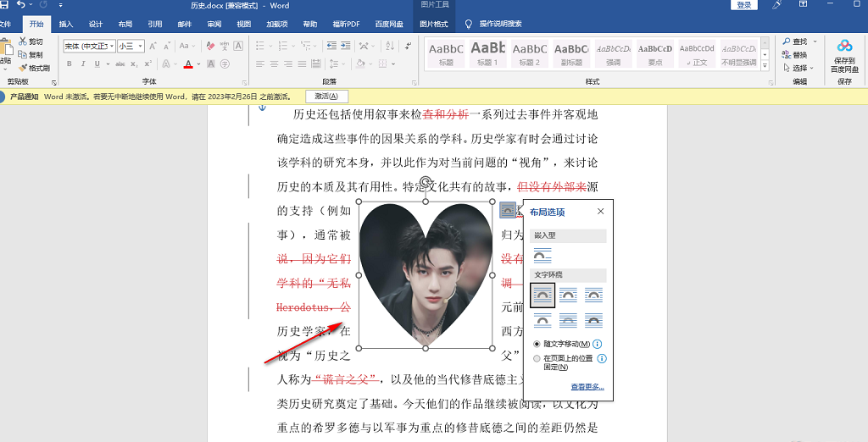Open borders dropdown arrow
The image size is (868, 442).
tap(393, 64)
